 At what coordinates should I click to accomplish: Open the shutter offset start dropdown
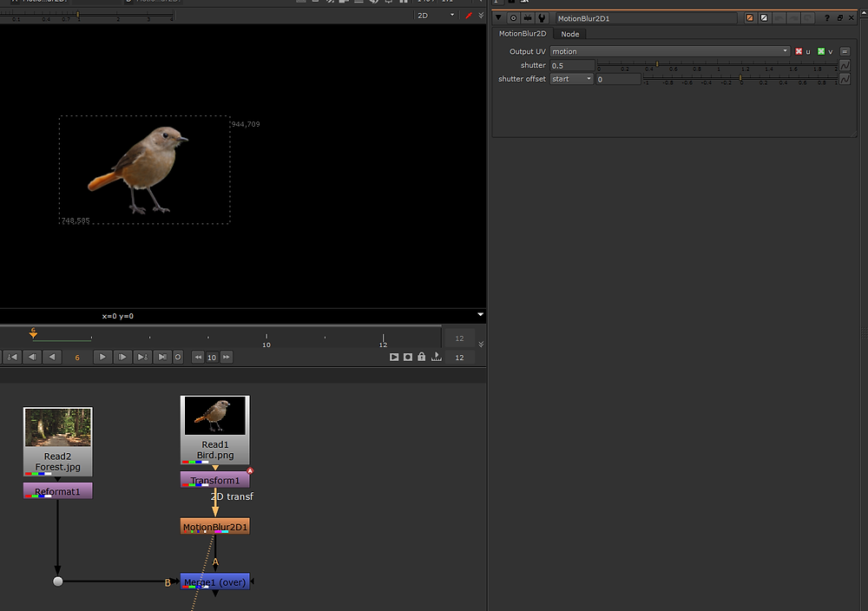tap(571, 79)
